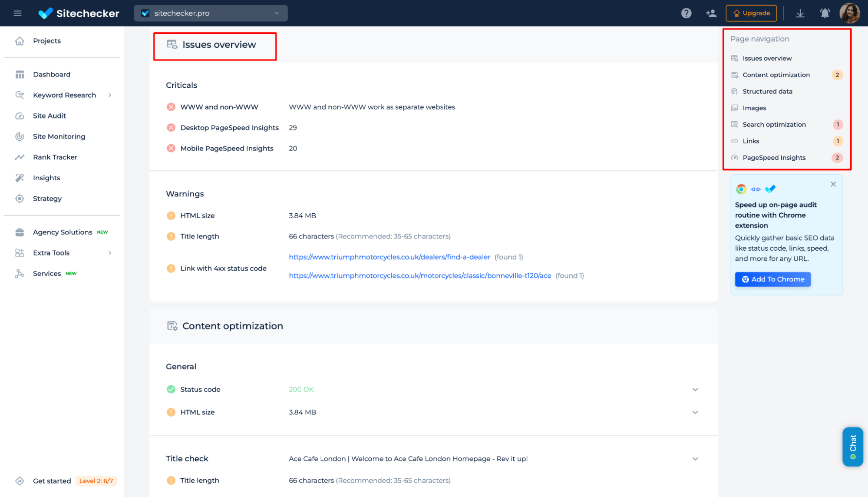The width and height of the screenshot is (868, 497).
Task: Click the Keyword Research icon in sidebar
Action: click(20, 95)
